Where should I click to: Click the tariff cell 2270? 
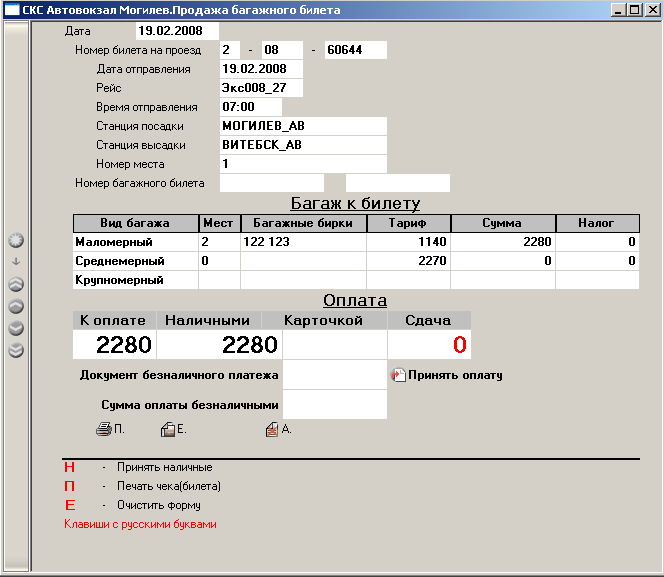[408, 261]
